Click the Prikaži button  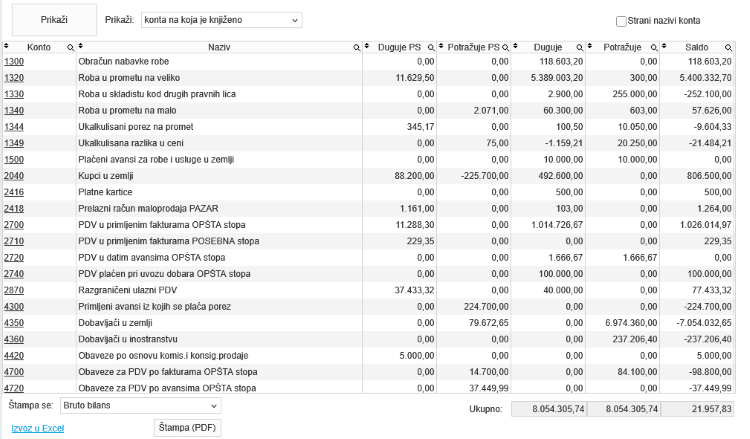pyautogui.click(x=54, y=20)
